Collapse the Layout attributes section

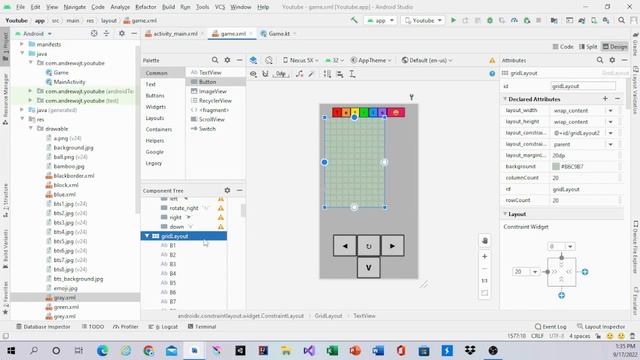[505, 214]
